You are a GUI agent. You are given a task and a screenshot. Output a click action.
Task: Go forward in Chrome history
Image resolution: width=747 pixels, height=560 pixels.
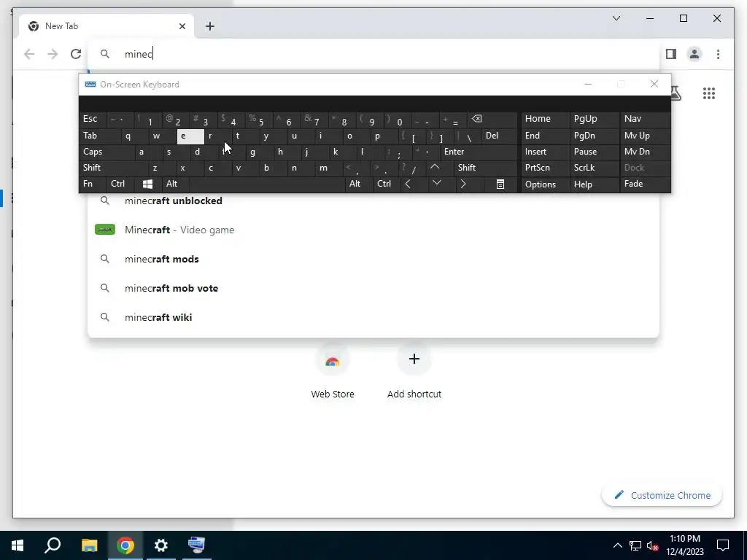click(x=53, y=54)
